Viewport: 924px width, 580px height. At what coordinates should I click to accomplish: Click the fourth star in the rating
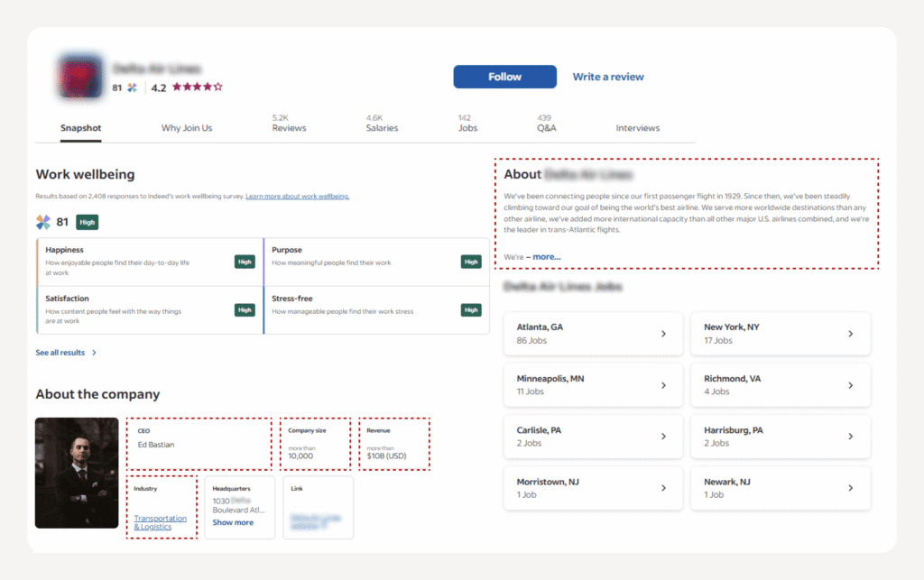pyautogui.click(x=208, y=87)
